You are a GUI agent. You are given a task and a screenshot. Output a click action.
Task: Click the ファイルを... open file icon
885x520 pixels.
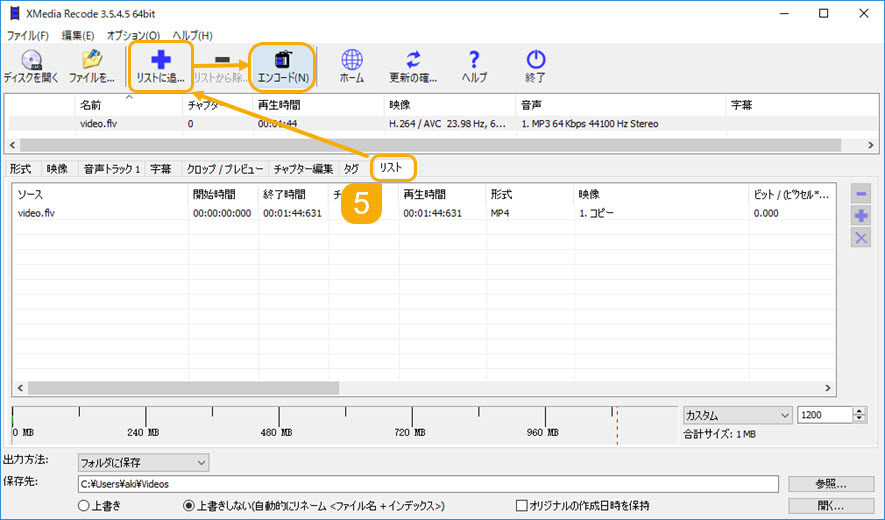[92, 67]
